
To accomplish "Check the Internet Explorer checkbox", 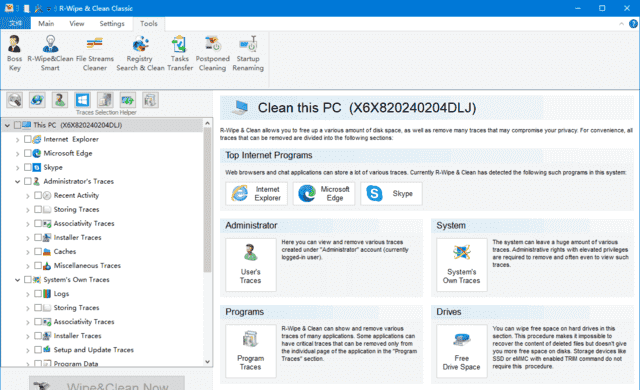I will point(27,139).
